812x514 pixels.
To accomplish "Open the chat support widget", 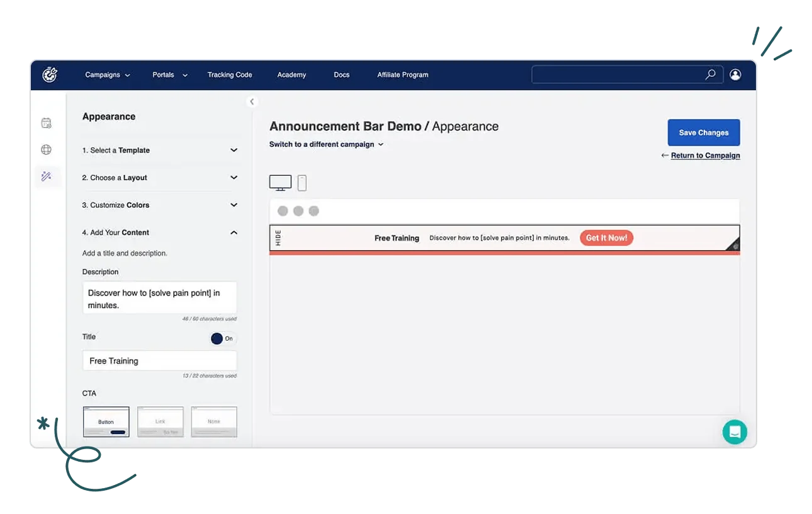I will coord(734,432).
